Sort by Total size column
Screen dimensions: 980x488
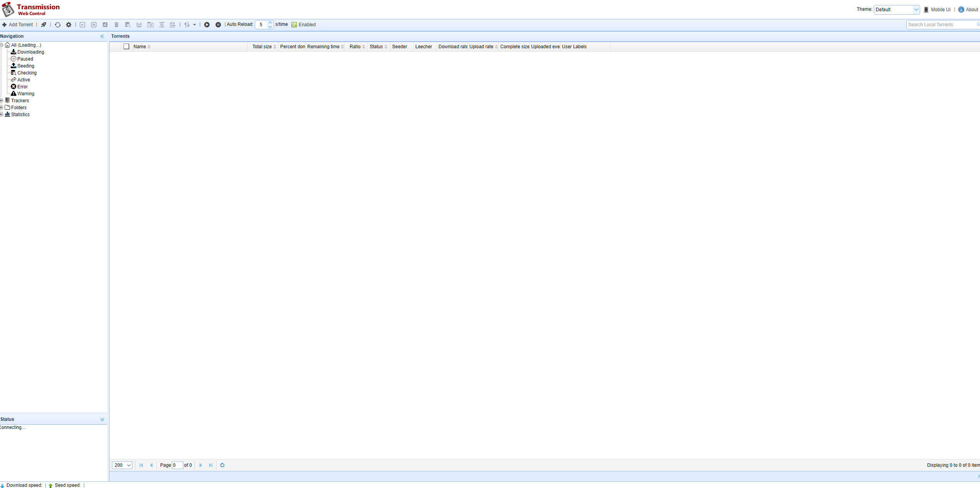point(264,47)
